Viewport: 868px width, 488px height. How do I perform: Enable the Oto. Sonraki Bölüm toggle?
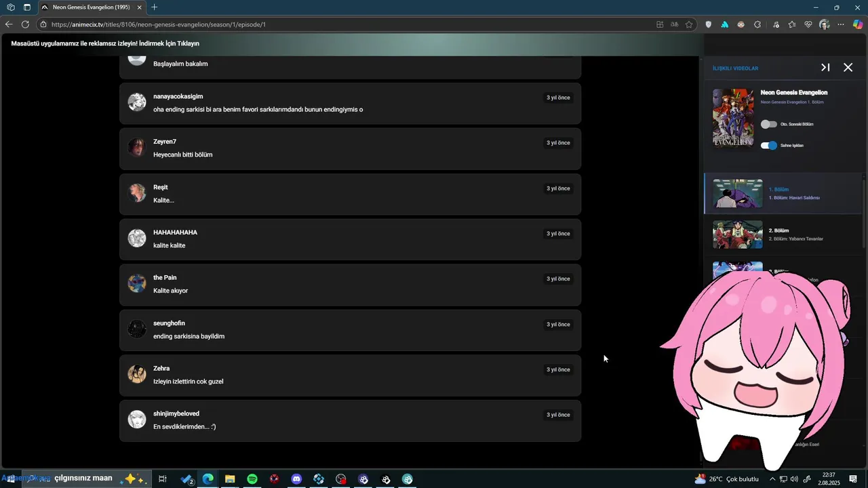(x=768, y=124)
